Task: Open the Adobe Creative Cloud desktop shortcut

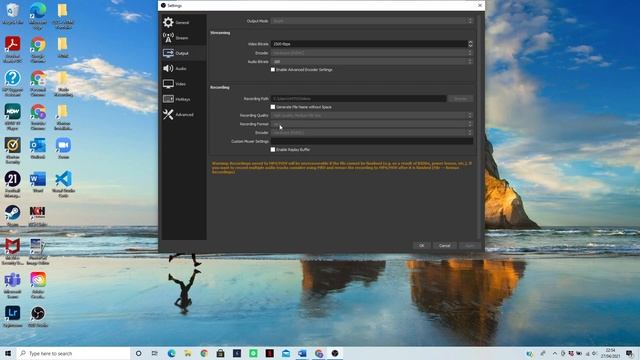Action: click(x=38, y=285)
